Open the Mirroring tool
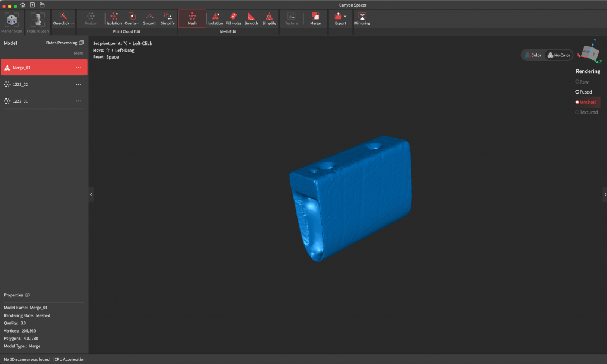 (362, 18)
